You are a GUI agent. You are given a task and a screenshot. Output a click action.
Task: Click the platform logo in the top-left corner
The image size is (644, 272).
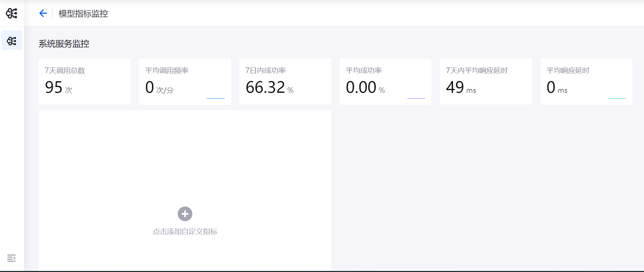coord(12,13)
